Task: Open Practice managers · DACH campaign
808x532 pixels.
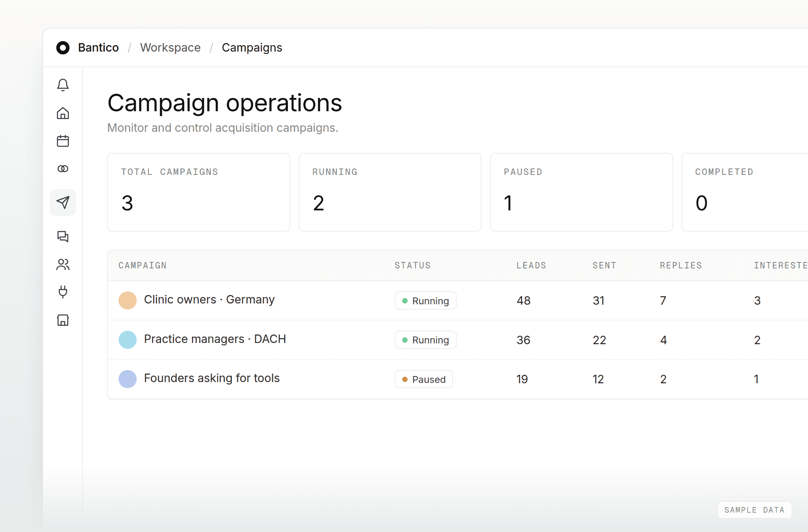Action: (215, 339)
